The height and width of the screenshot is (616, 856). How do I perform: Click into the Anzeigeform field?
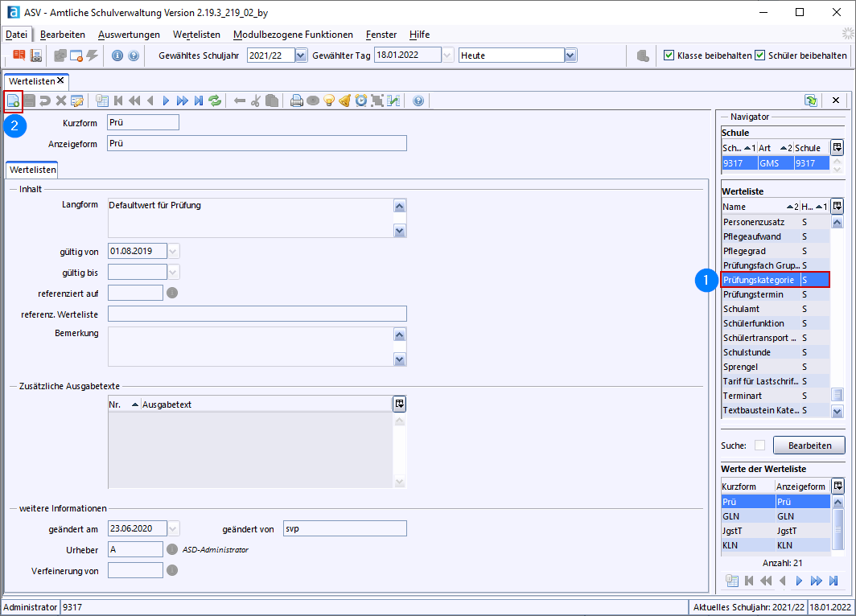click(x=257, y=143)
